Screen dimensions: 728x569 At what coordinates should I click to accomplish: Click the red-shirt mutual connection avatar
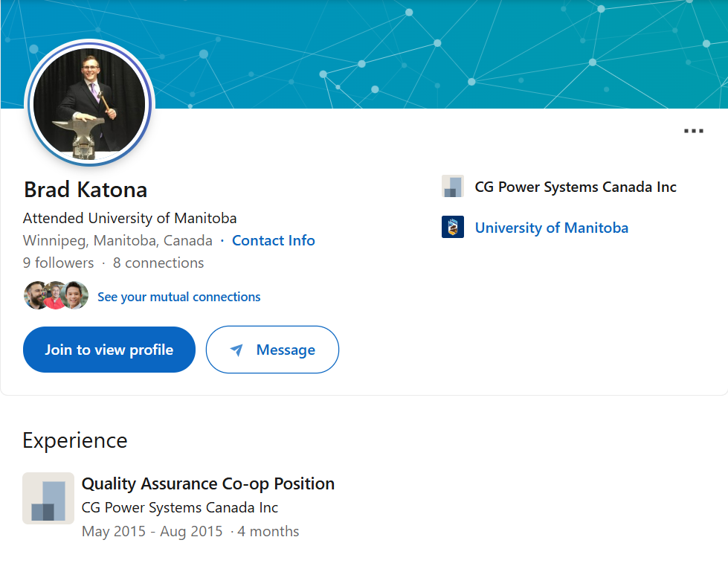[x=55, y=295]
